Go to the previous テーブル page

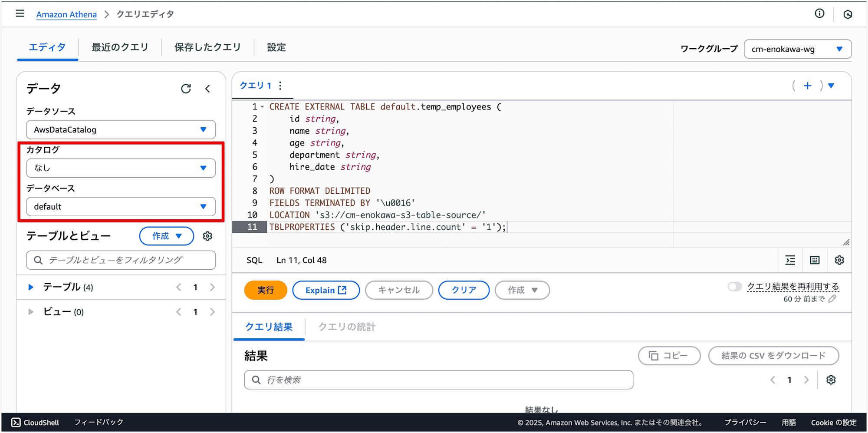click(178, 287)
